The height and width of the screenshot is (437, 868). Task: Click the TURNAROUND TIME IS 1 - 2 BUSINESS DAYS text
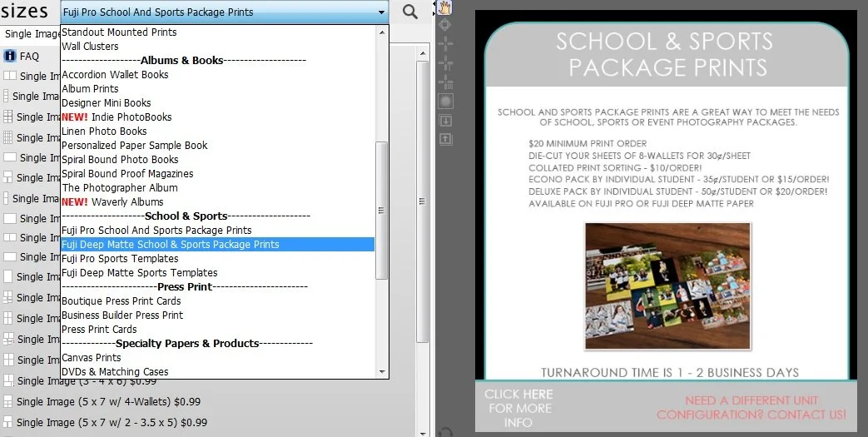tap(669, 372)
